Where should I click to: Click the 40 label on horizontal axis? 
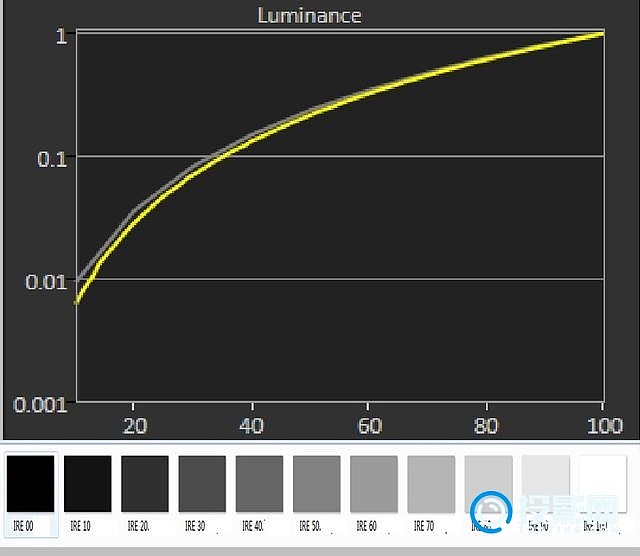[252, 425]
